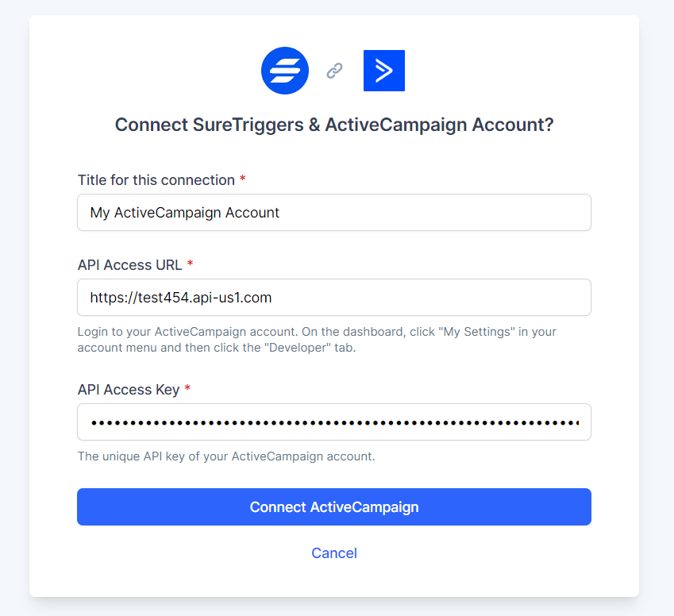Click the Connect SureTriggers & ActiveCampaign Account heading
674x616 pixels.
point(334,125)
